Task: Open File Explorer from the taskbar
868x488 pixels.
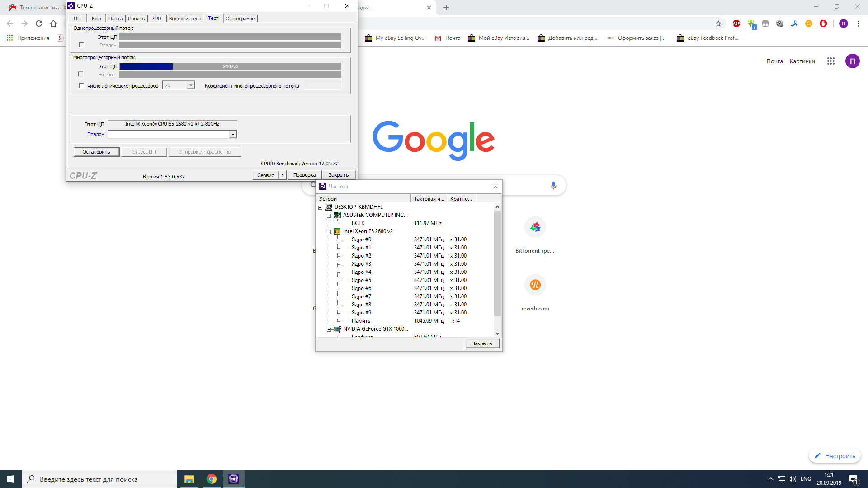Action: [189, 479]
